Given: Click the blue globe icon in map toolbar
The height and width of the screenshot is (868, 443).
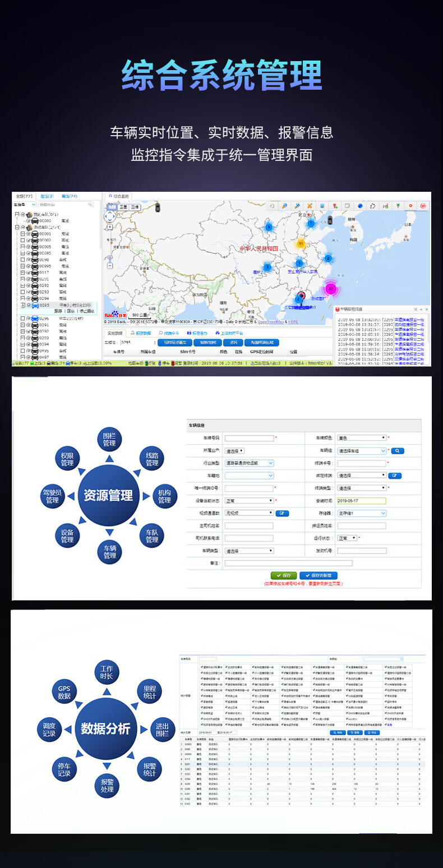Looking at the screenshot, I should (360, 206).
